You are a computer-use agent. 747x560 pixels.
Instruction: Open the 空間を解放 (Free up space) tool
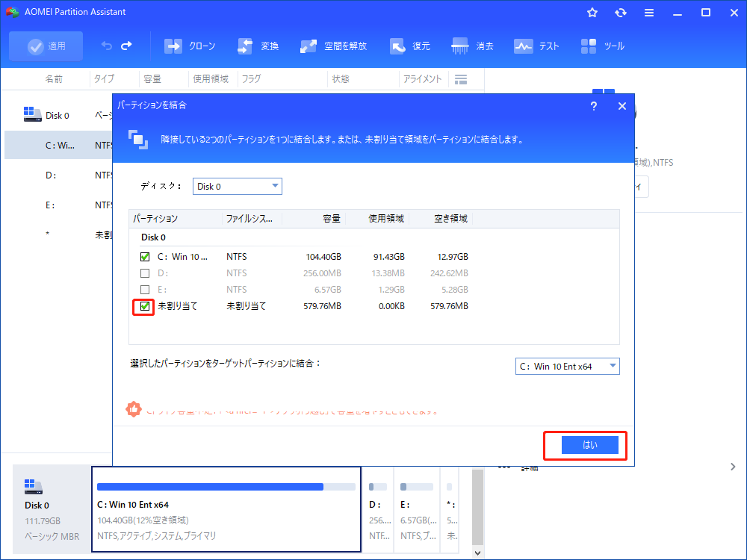[333, 46]
